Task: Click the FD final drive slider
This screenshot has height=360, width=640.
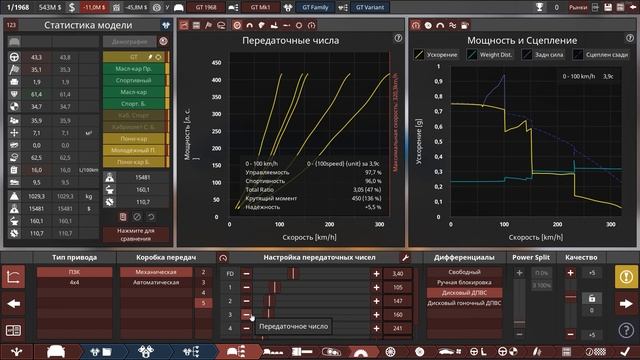Action: click(311, 273)
